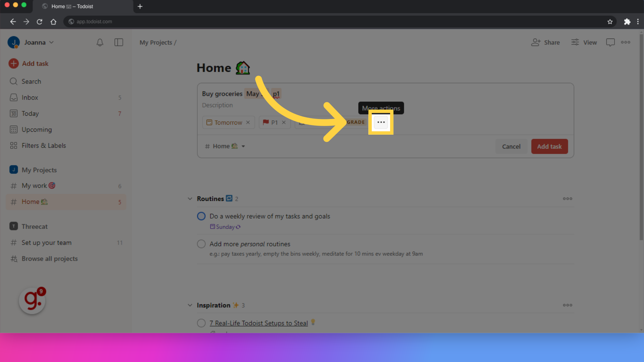
Task: Open the Set up your team project
Action: coord(66,243)
